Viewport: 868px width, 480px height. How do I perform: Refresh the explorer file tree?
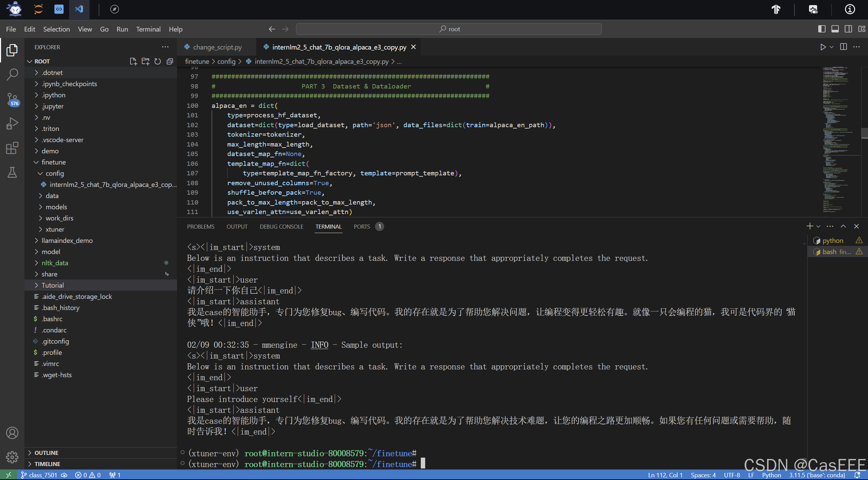pyautogui.click(x=158, y=61)
